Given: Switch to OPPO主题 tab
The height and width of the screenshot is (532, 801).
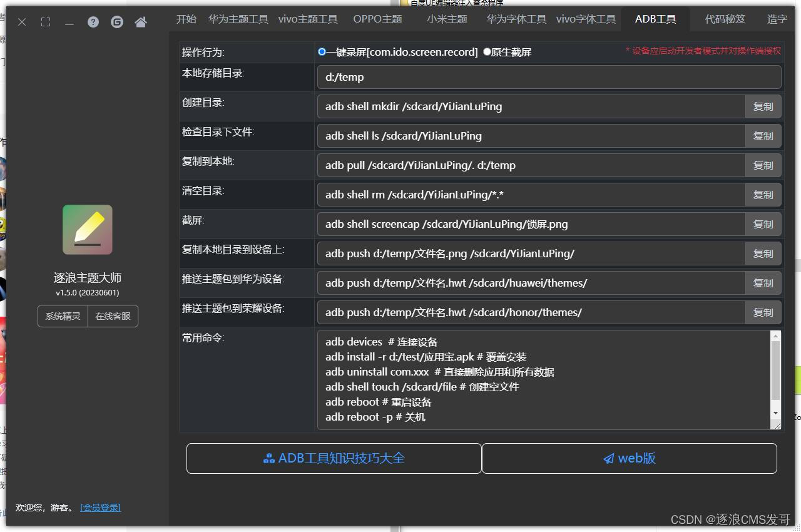Looking at the screenshot, I should [x=377, y=19].
